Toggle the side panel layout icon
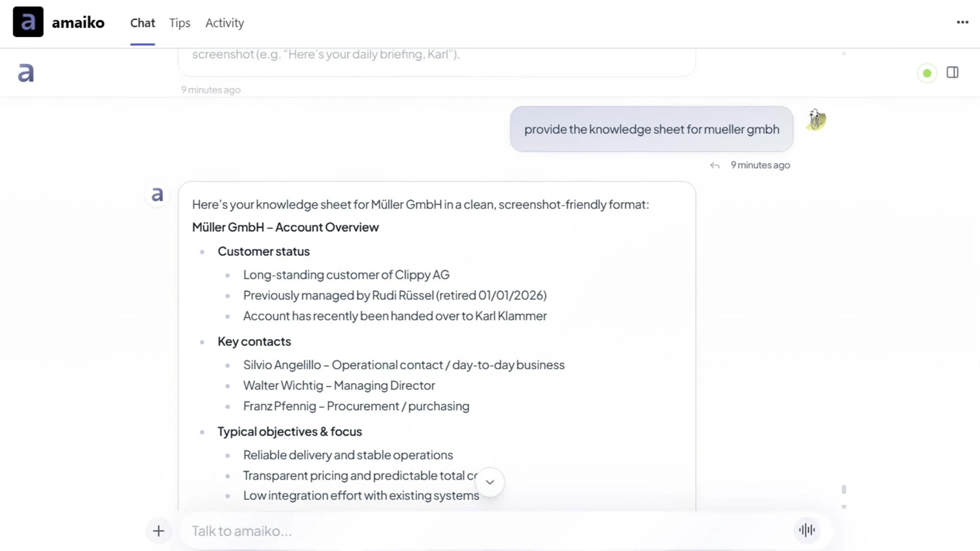 [x=952, y=72]
